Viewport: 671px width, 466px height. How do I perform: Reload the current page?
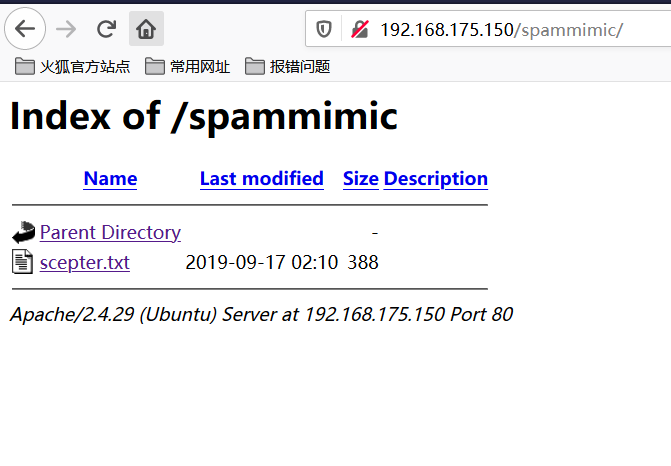coord(106,28)
